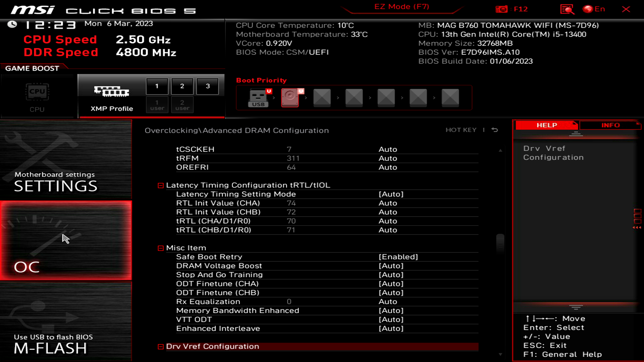644x362 pixels.
Task: Click the HOT KEY label
Action: tap(461, 130)
